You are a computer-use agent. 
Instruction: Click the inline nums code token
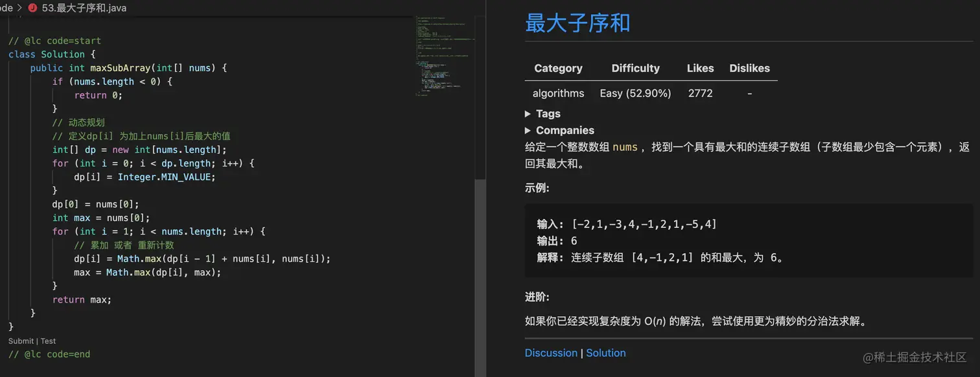click(x=625, y=147)
